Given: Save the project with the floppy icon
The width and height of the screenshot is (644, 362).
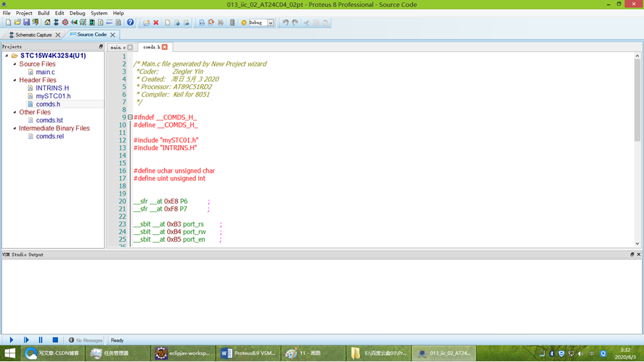Looking at the screenshot, I should (26, 23).
